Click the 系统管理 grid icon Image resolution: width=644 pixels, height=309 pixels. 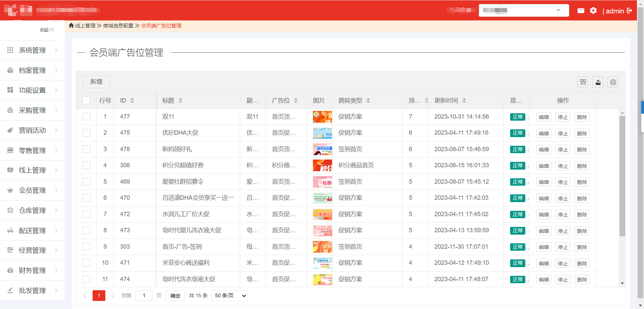[x=10, y=50]
